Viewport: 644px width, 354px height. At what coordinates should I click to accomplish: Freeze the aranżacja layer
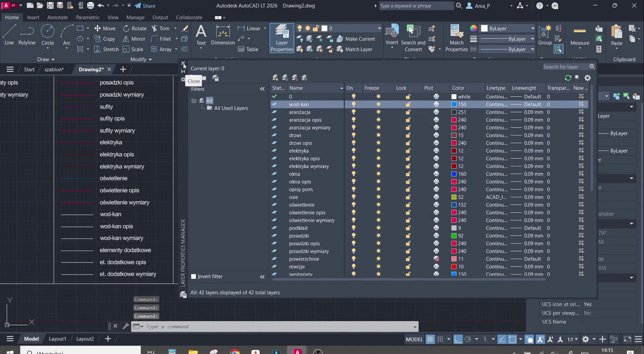(378, 112)
